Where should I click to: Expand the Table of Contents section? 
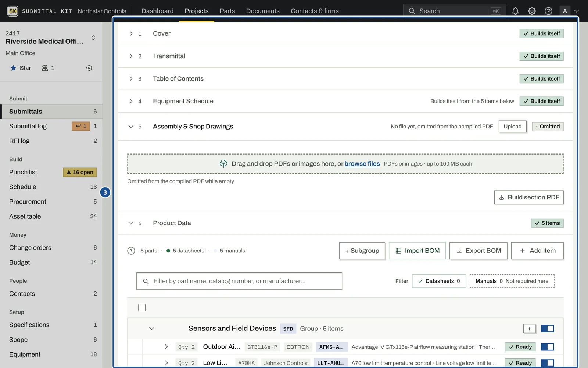pyautogui.click(x=131, y=79)
